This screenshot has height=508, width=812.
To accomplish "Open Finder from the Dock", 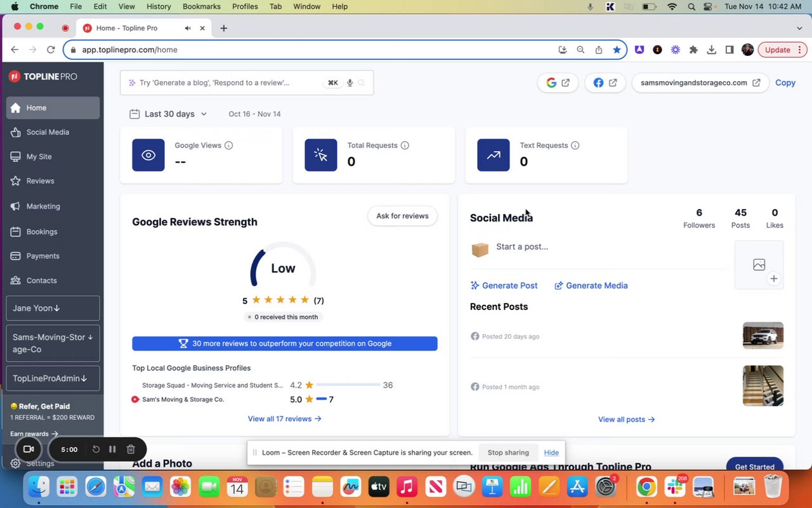I will coord(39,488).
